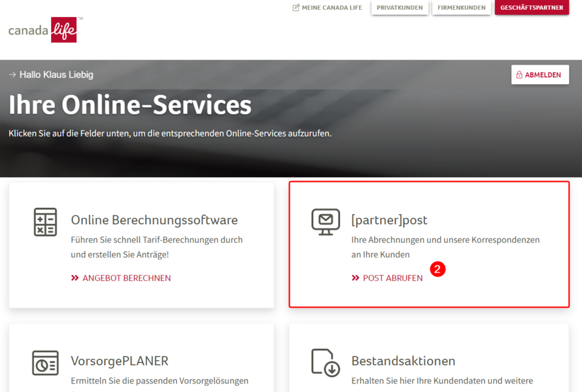This screenshot has height=392, width=582.
Task: Click the arrow icon before Hallo Klaus Liebig
Action: (12, 74)
